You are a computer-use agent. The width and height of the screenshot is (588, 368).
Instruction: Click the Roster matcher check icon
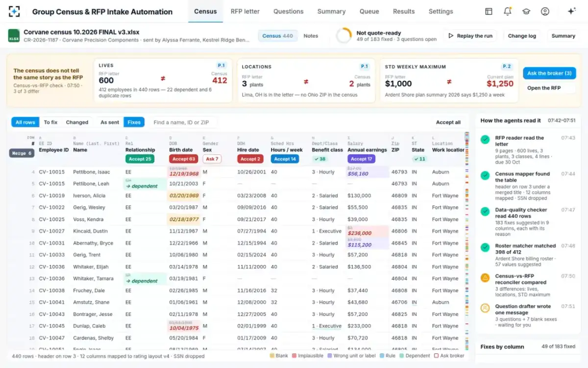485,248
